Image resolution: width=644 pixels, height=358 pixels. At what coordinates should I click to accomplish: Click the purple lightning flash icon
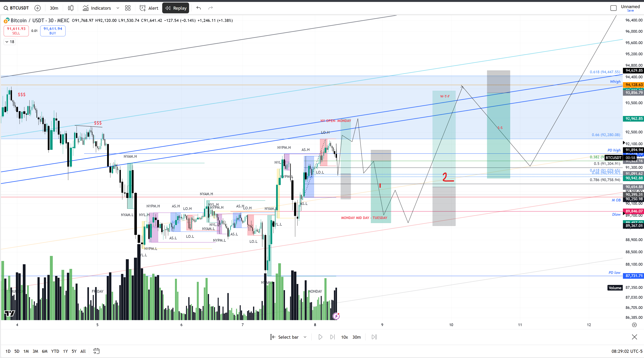click(336, 316)
